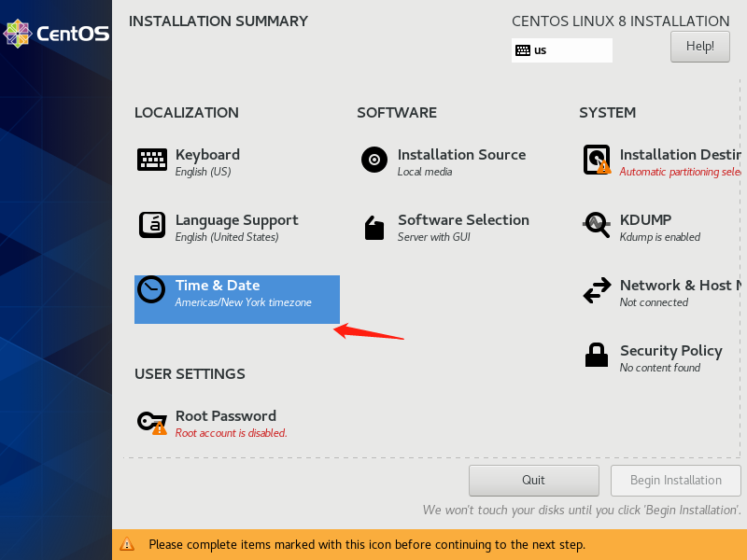
Task: Click the KDUMP magnifier icon
Action: click(x=597, y=225)
